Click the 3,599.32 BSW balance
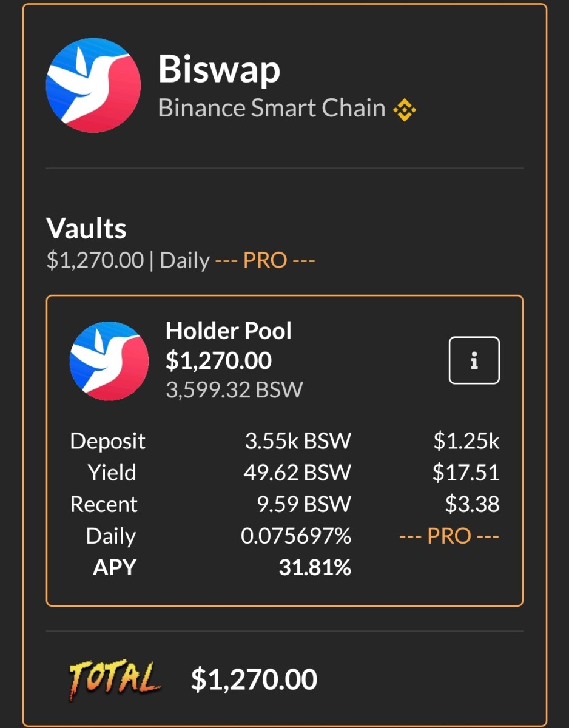The image size is (569, 728). click(234, 389)
